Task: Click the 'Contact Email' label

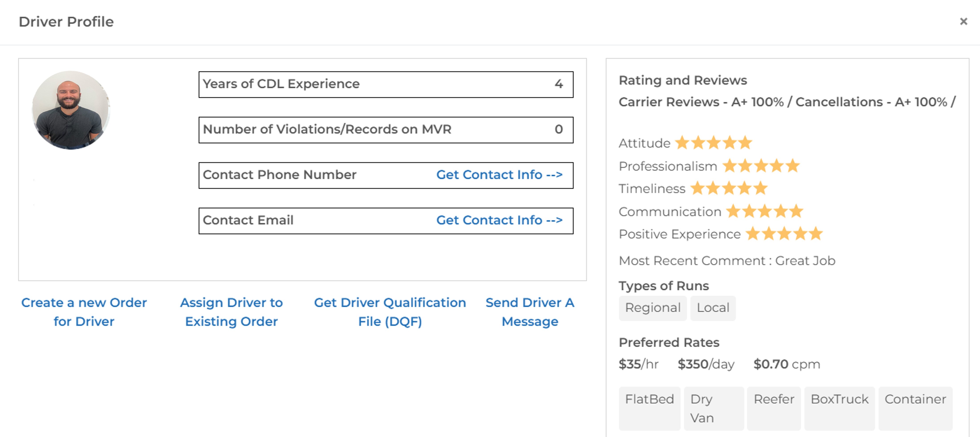Action: (x=248, y=220)
